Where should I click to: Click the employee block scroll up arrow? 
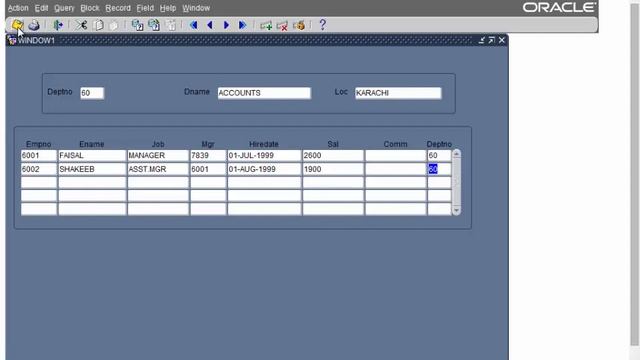(456, 154)
